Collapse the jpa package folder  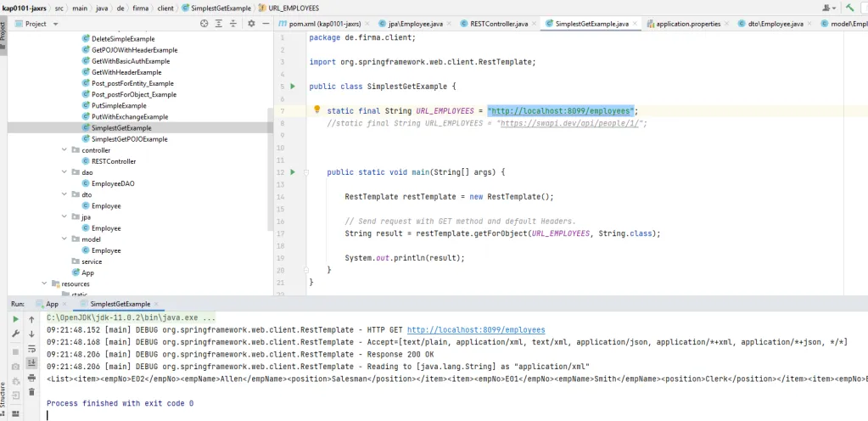coord(64,217)
